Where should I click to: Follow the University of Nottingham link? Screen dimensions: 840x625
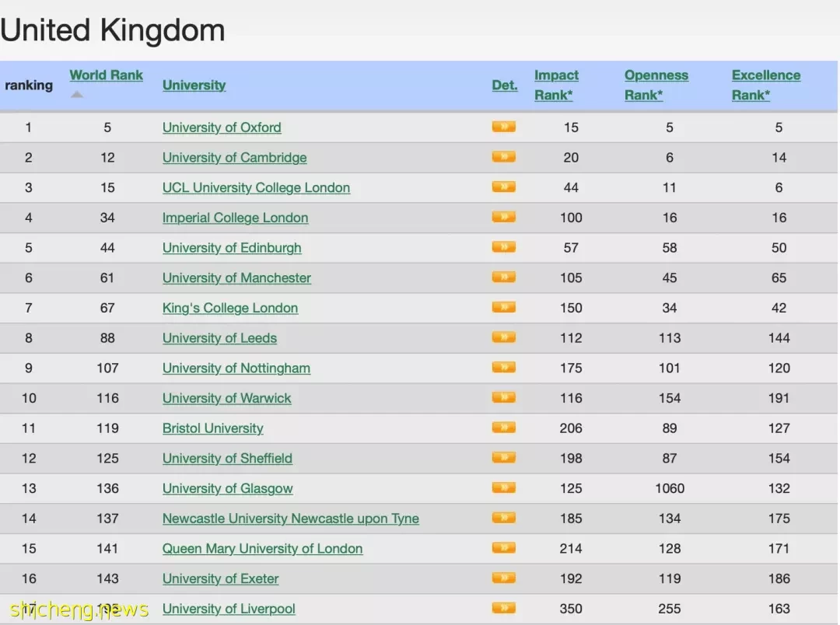pos(236,368)
